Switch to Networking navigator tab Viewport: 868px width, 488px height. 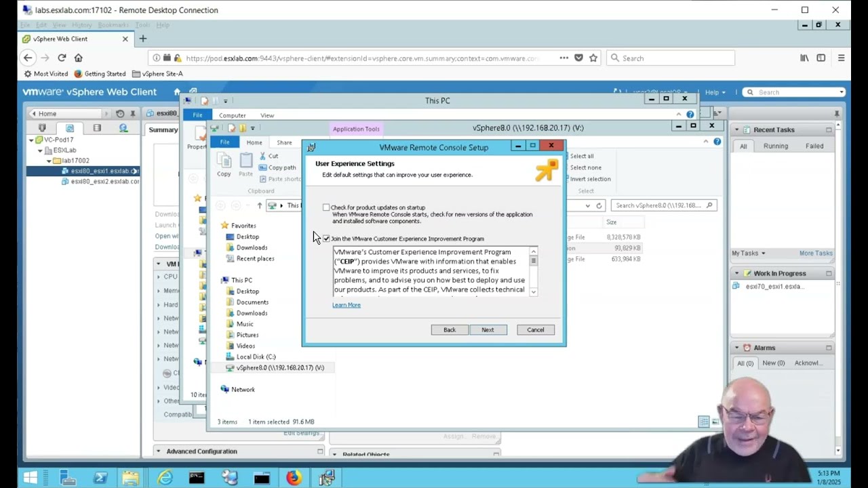point(123,128)
